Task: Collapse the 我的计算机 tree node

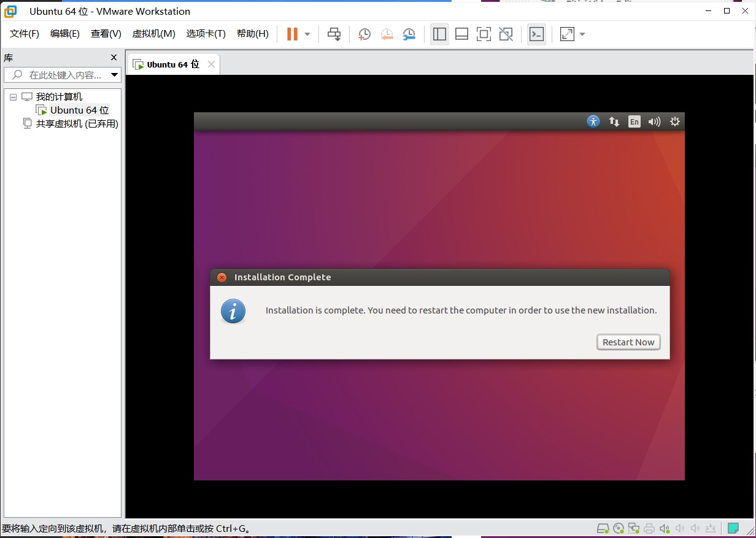Action: (x=13, y=97)
